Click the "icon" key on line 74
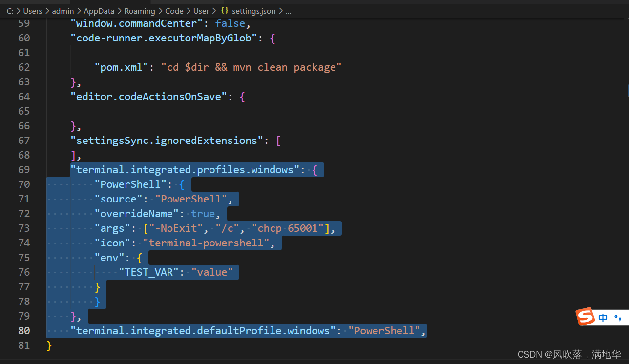Viewport: 629px width, 364px height. click(x=112, y=243)
